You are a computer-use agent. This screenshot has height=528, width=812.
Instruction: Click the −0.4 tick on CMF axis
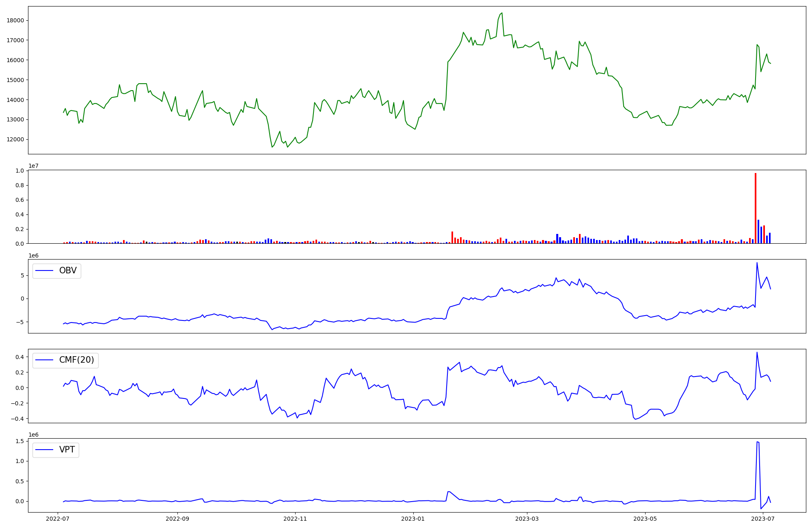click(18, 419)
